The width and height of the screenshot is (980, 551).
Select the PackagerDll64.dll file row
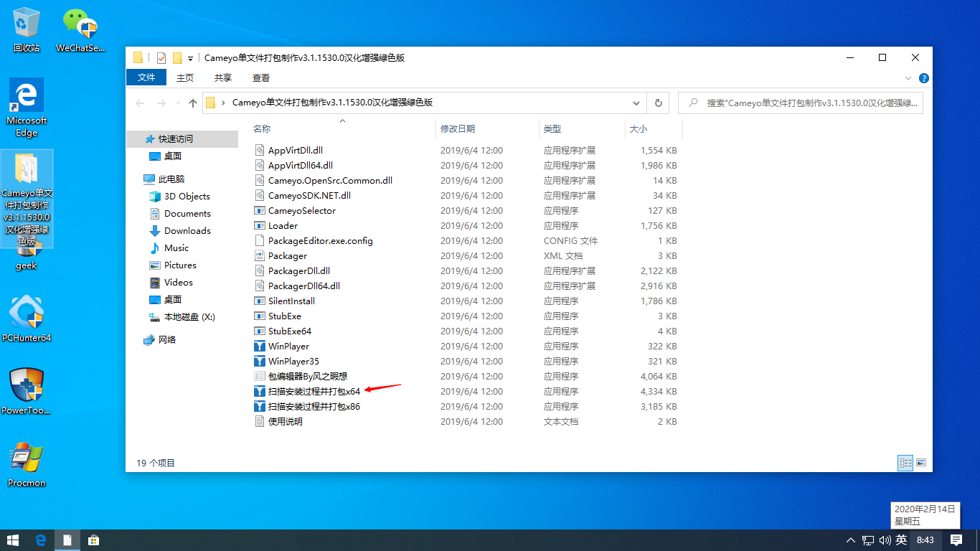click(466, 286)
